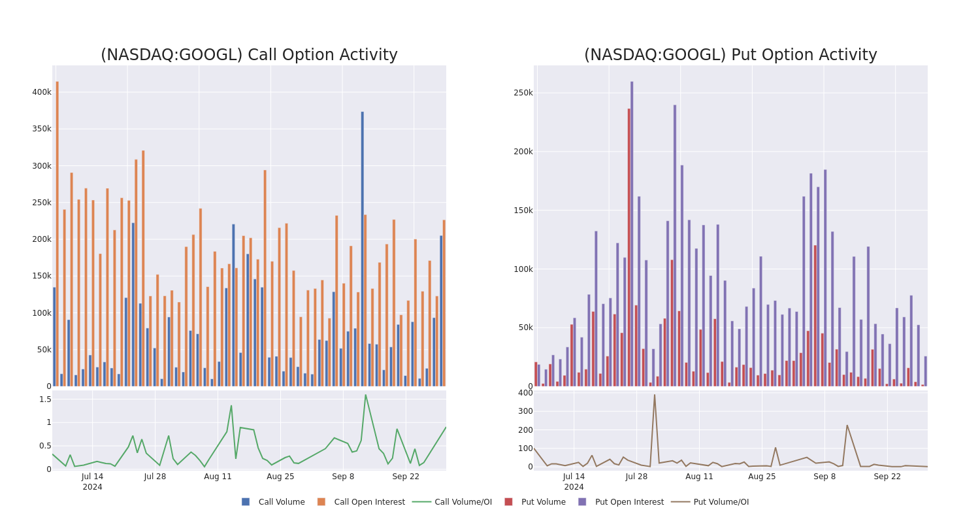Click the 'Put Open Interest' legend label

[629, 502]
